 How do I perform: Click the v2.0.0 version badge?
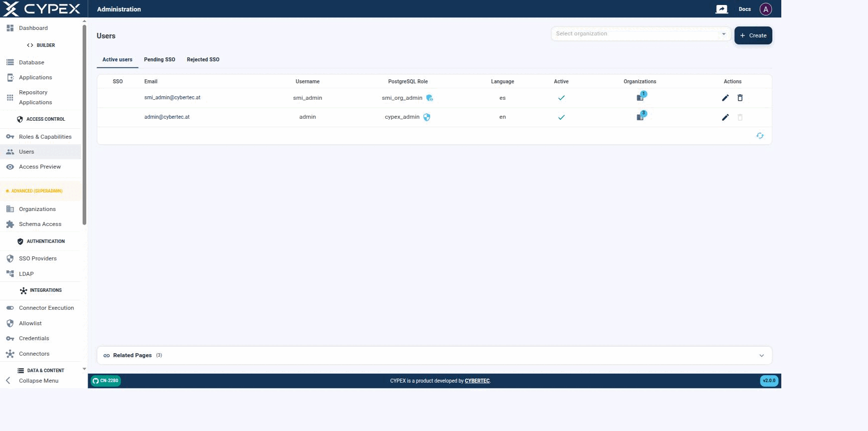coord(769,381)
